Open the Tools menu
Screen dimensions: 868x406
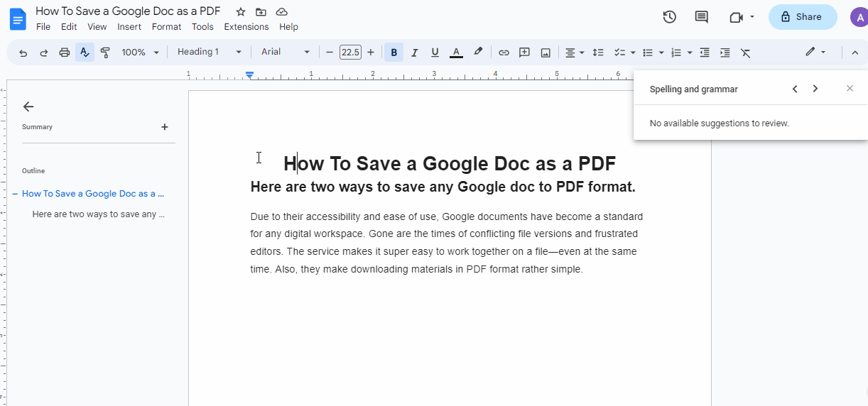[x=202, y=27]
